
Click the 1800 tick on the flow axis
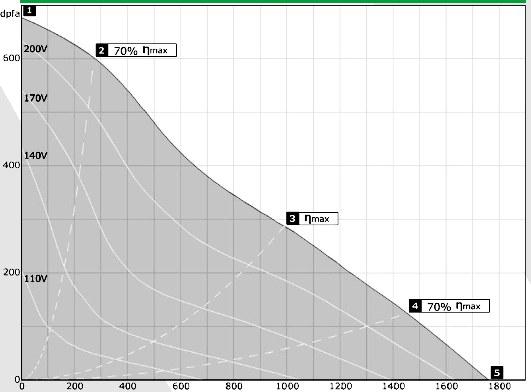(x=499, y=386)
